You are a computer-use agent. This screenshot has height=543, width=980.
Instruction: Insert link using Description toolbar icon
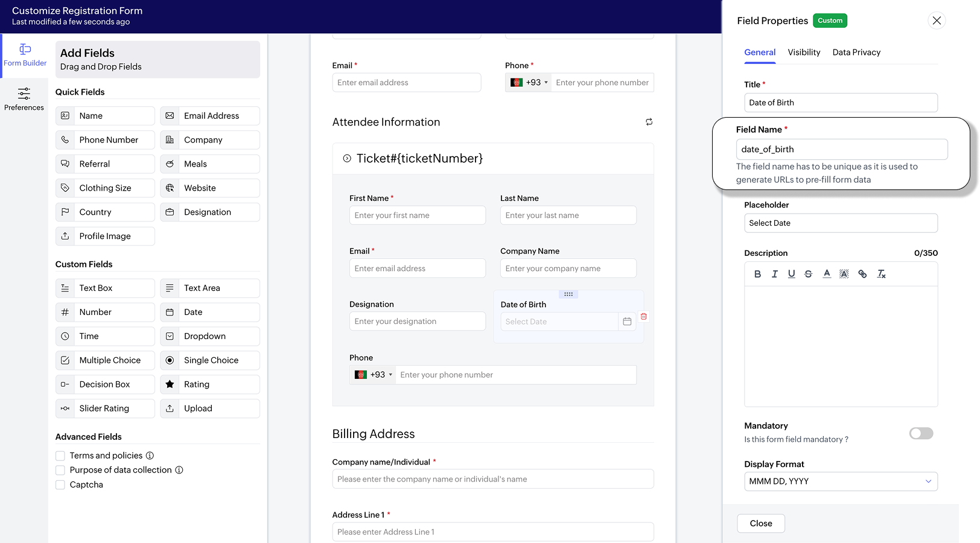[862, 274]
